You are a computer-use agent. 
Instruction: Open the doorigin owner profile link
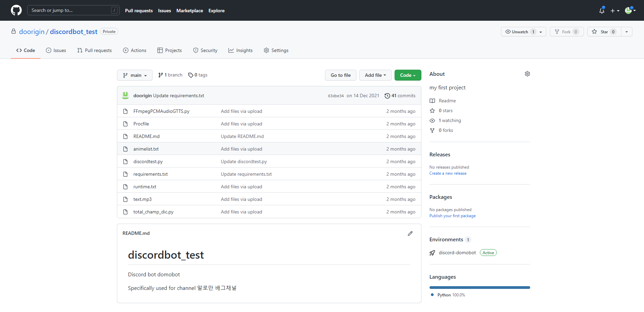click(x=32, y=32)
